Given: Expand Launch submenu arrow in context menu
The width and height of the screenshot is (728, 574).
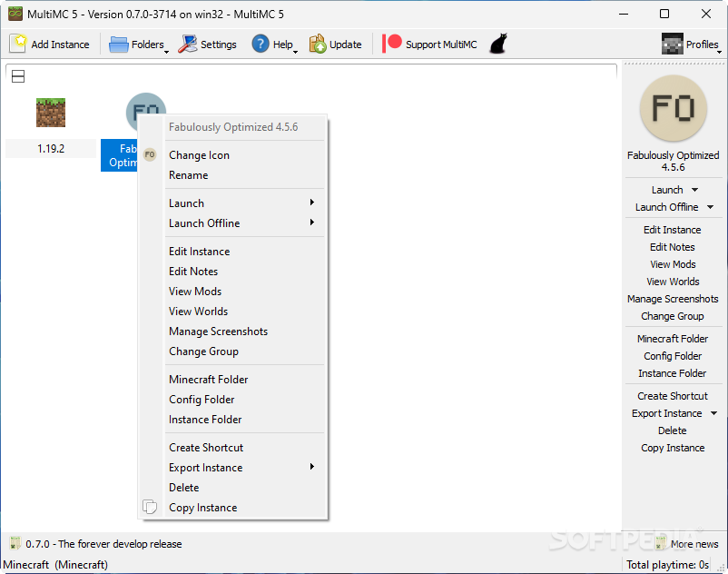Looking at the screenshot, I should click(312, 203).
